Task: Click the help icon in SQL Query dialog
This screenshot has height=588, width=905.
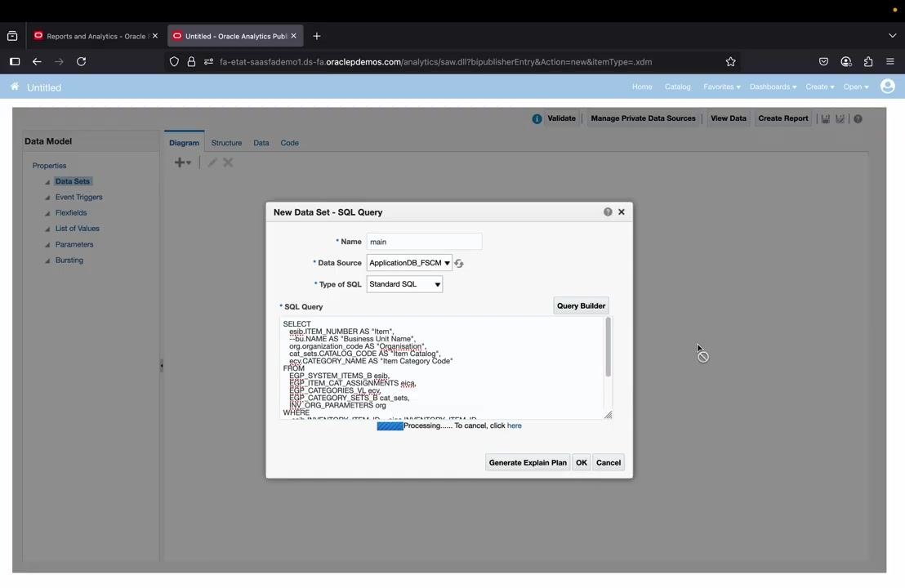Action: 608,212
